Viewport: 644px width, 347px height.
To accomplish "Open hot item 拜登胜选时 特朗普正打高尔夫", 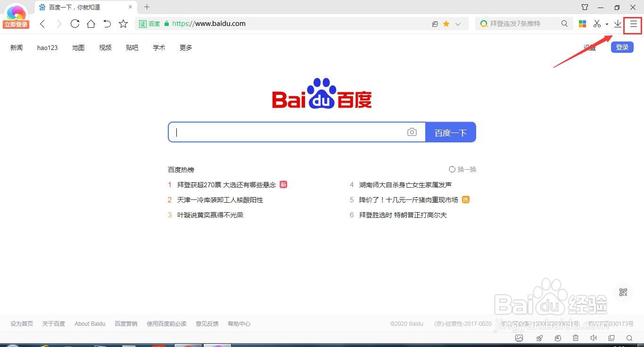I will [403, 215].
